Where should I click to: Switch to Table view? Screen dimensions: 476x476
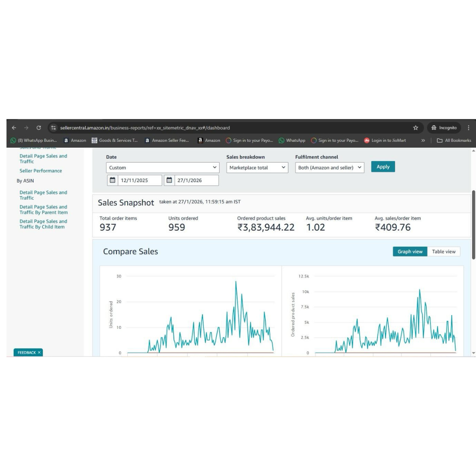tap(443, 252)
